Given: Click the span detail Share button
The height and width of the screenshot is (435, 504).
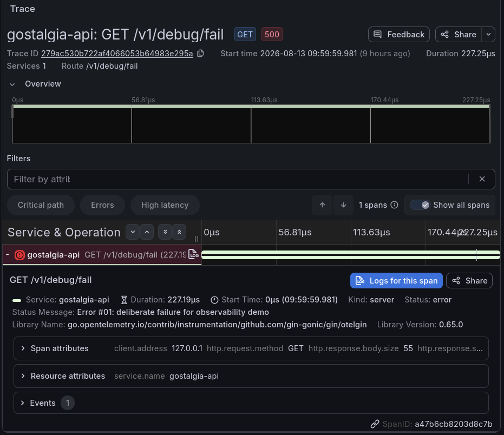Looking at the screenshot, I should (x=469, y=280).
